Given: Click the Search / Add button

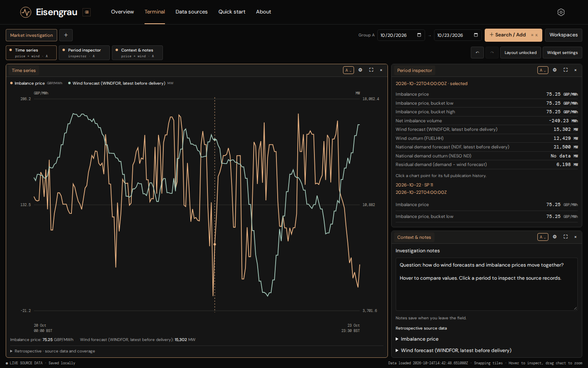Looking at the screenshot, I should click(513, 35).
